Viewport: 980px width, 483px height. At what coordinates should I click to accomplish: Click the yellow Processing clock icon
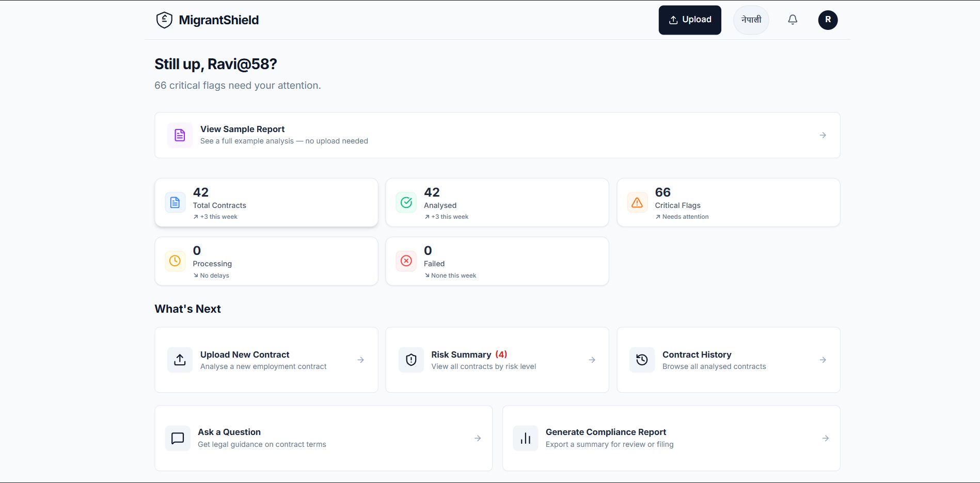(x=175, y=261)
